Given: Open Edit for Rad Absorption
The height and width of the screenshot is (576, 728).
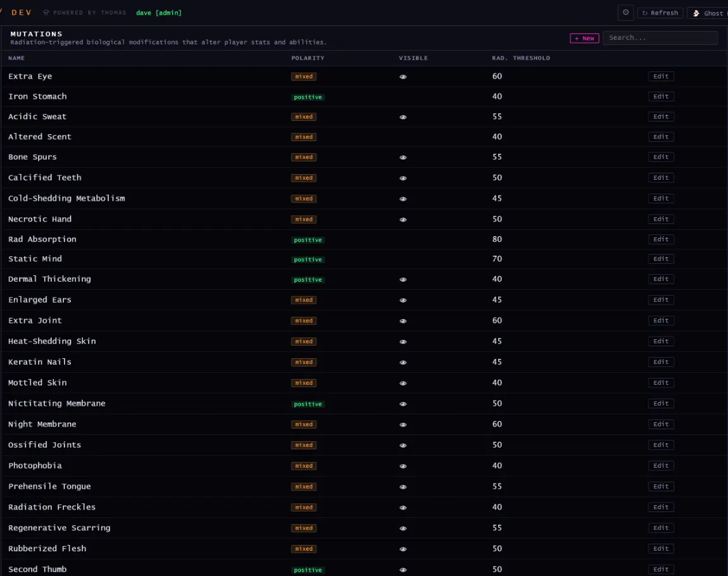Looking at the screenshot, I should coord(661,239).
